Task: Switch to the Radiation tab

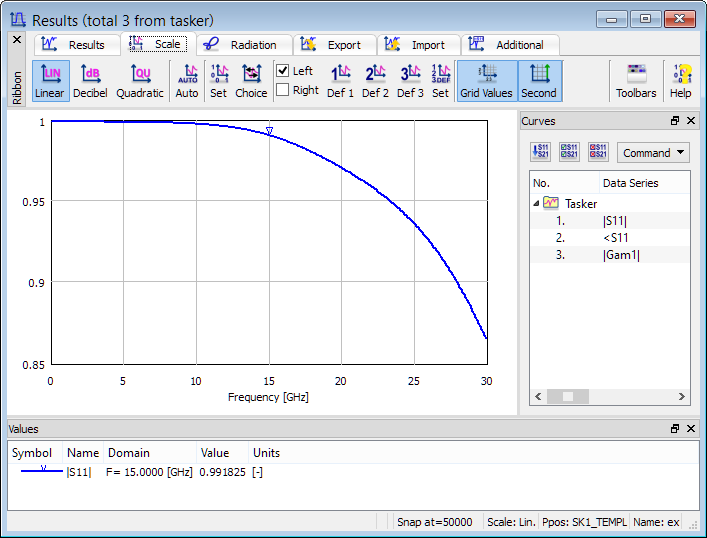Action: coord(243,45)
